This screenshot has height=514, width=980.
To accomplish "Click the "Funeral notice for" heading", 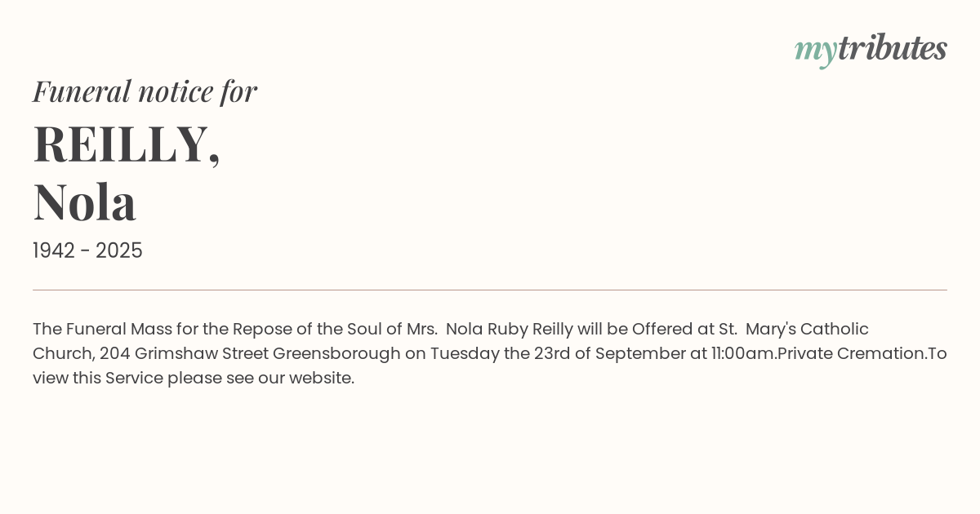I will 145,91.
